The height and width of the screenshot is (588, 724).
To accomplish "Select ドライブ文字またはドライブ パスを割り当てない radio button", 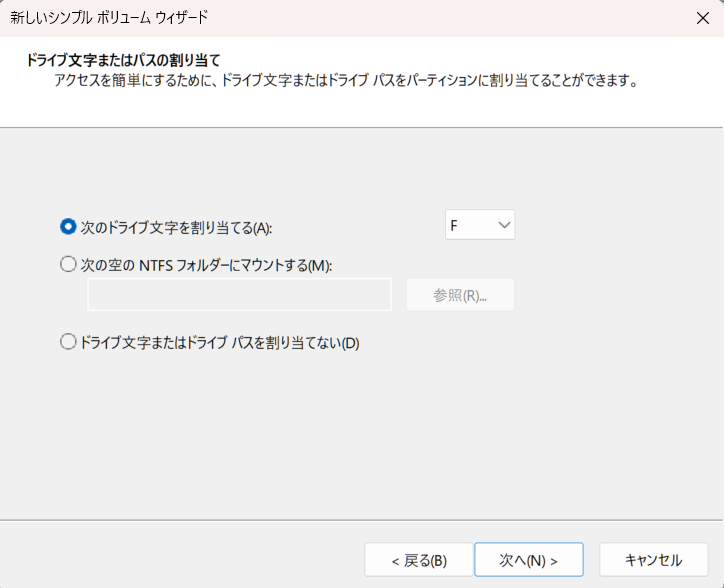I will (68, 342).
